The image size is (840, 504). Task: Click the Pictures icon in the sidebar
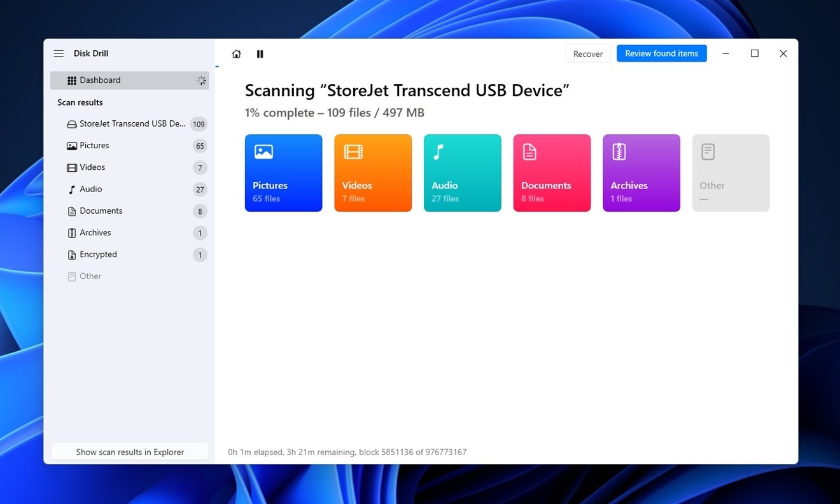72,146
